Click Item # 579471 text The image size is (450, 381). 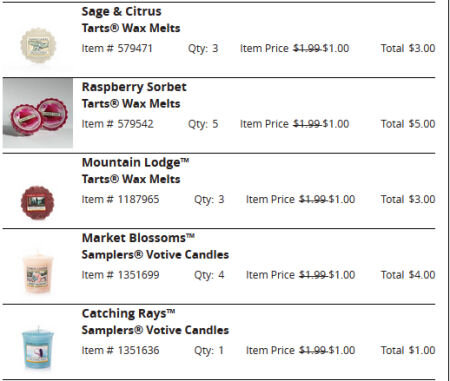(x=117, y=48)
